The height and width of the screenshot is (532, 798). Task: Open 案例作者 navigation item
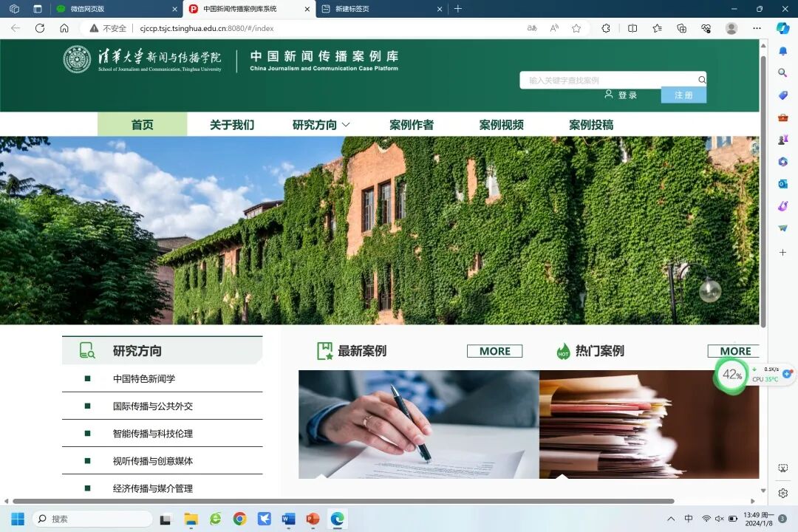(412, 125)
